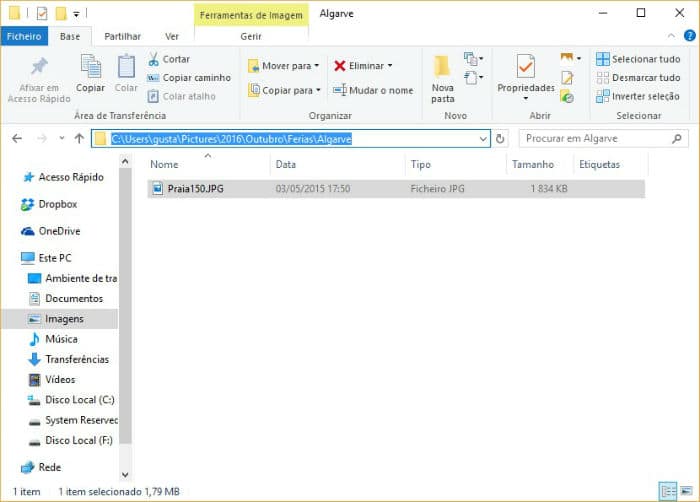The width and height of the screenshot is (700, 502).
Task: Select the Praia150.JPG file
Action: [396, 189]
